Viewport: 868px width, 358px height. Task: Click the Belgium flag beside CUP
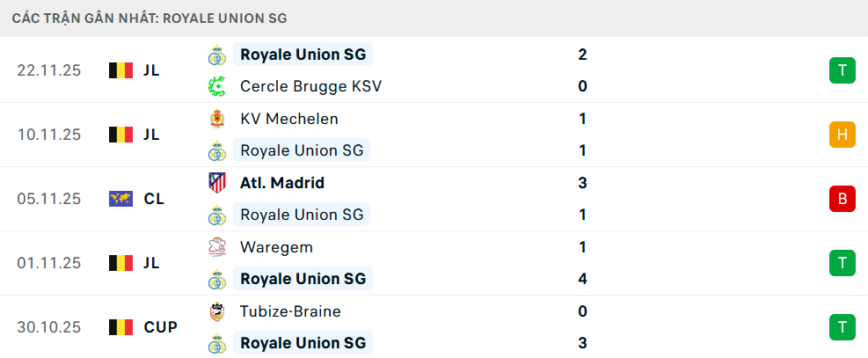pos(120,327)
